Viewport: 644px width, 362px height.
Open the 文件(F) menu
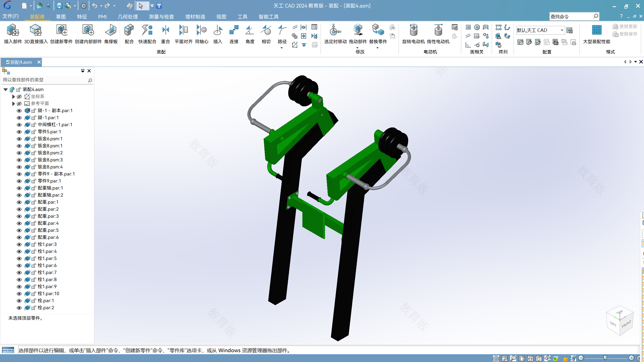pos(11,16)
